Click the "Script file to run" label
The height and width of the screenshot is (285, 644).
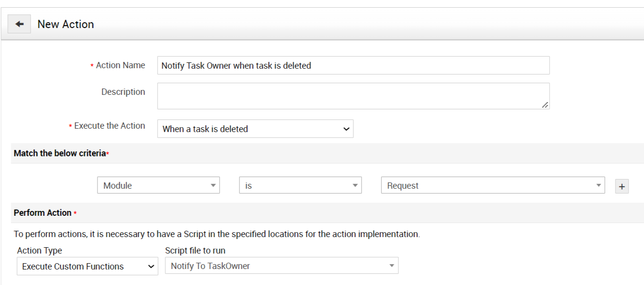195,251
